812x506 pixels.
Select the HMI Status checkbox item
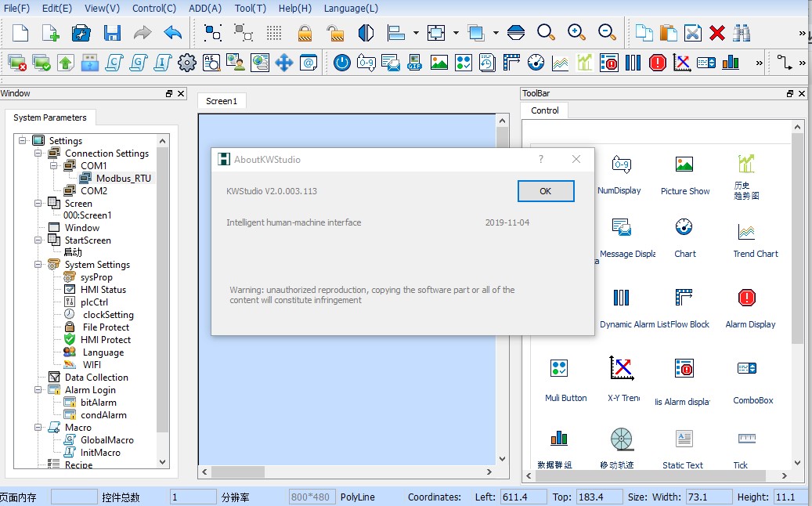click(x=70, y=290)
